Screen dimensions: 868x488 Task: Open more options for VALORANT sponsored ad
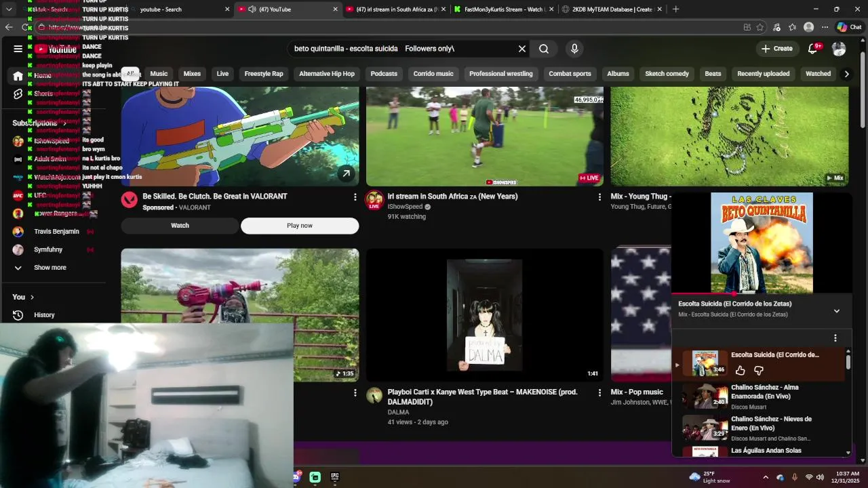(x=355, y=197)
